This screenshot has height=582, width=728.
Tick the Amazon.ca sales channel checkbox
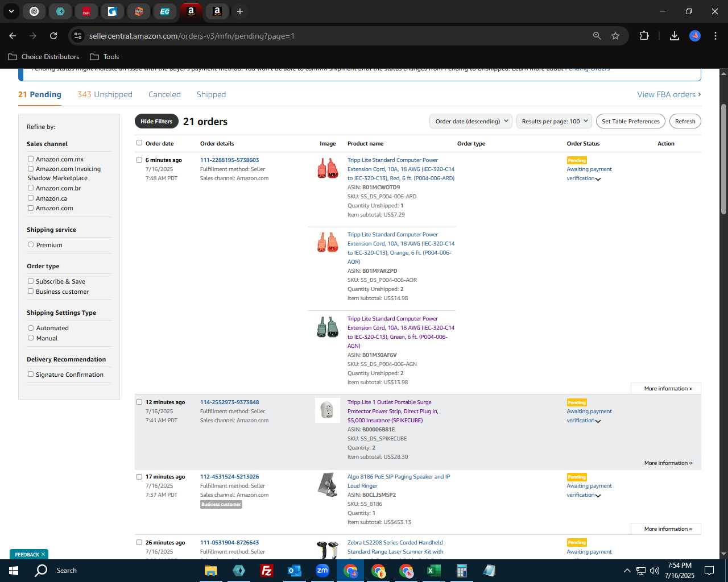pyautogui.click(x=31, y=198)
